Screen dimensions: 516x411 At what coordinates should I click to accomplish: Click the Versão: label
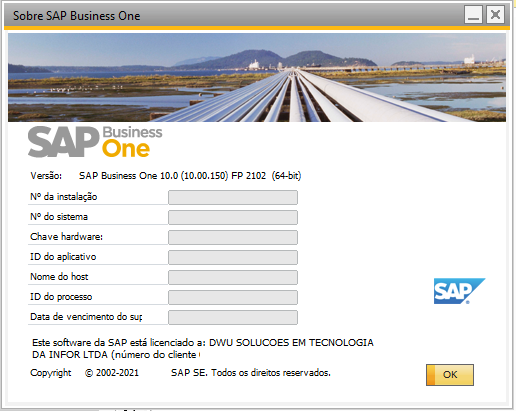tap(46, 176)
